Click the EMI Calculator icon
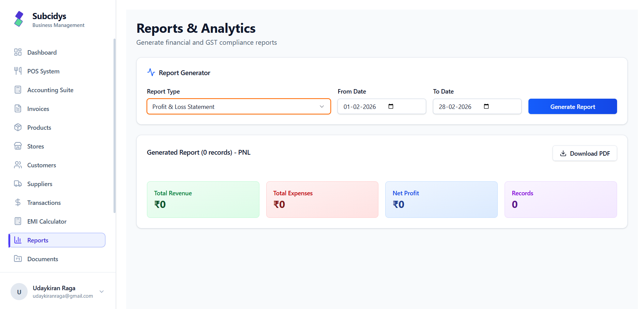The width and height of the screenshot is (644, 309). pos(18,221)
